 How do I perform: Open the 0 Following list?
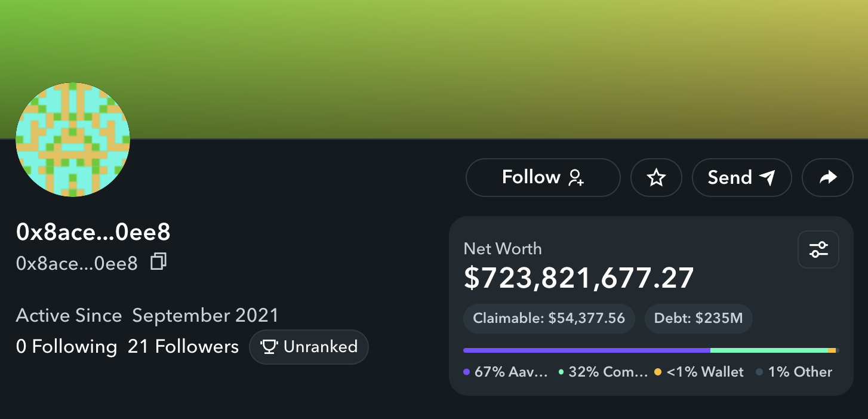click(66, 347)
